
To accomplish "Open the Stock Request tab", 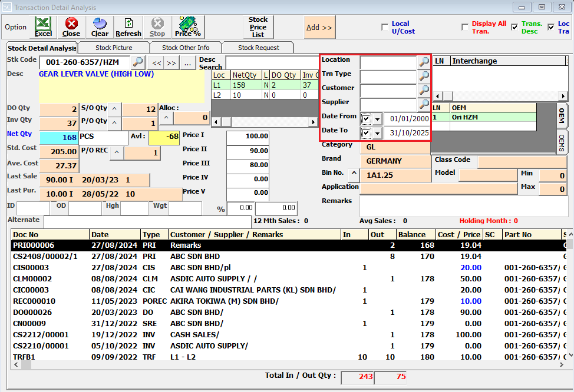I will tap(259, 48).
